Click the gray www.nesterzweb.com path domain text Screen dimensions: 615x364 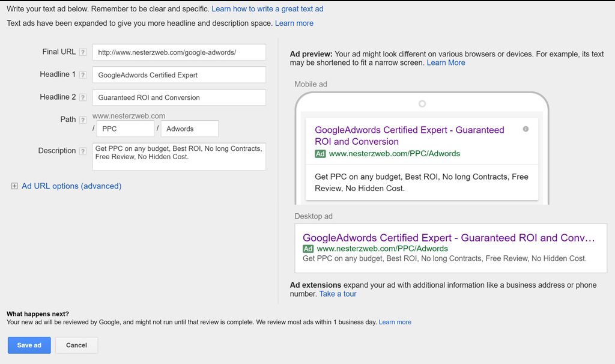129,116
